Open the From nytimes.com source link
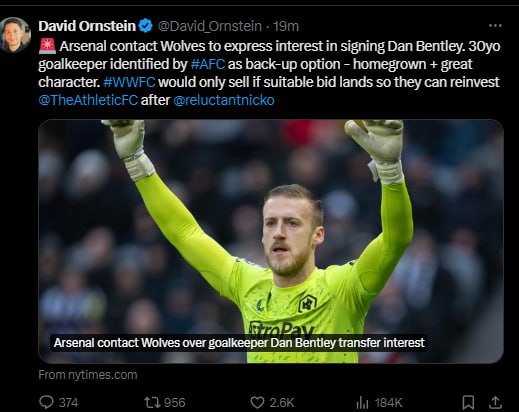 tap(88, 375)
